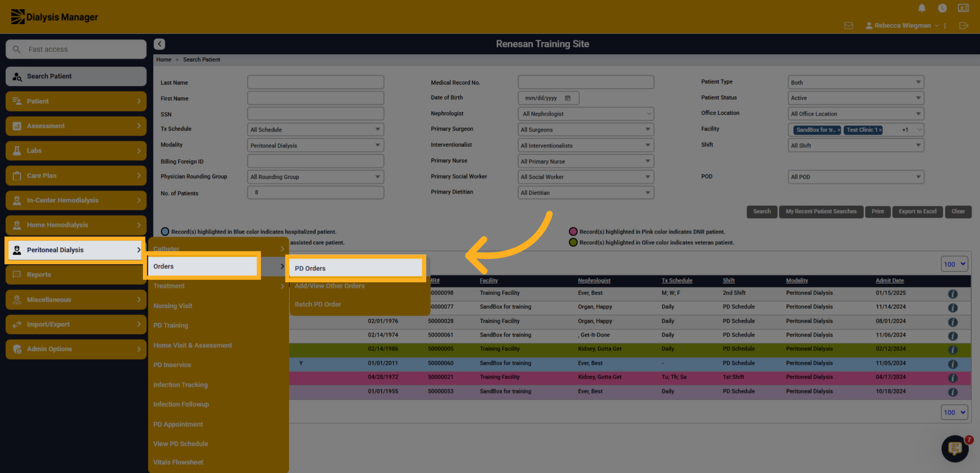Click Home breadcrumb link
Screen dimensions: 980x473
click(163, 60)
